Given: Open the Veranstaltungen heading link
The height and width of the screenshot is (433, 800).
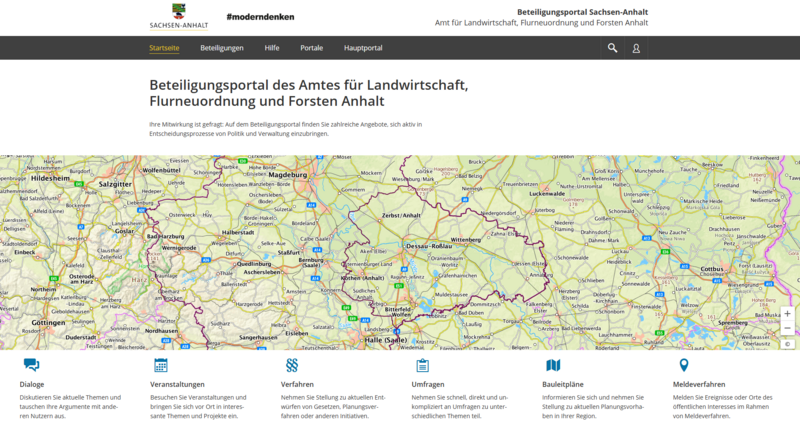Looking at the screenshot, I should tap(177, 385).
